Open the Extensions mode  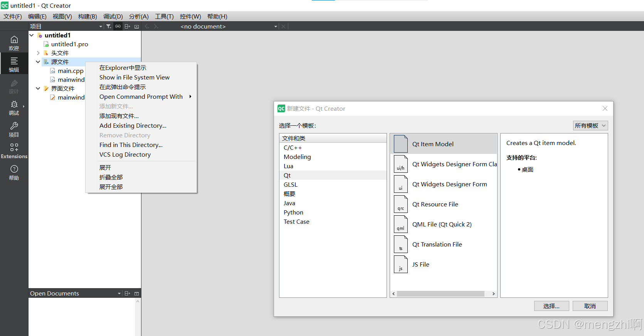click(14, 151)
